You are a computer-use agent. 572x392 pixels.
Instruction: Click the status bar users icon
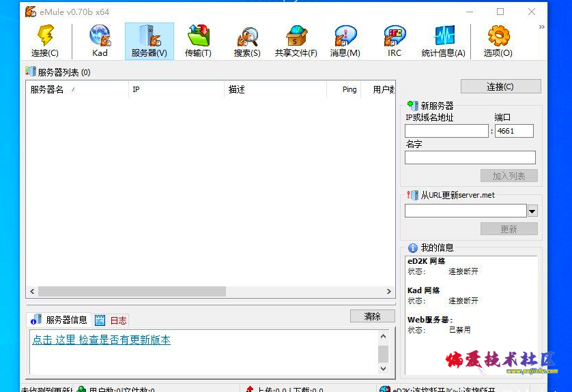click(81, 389)
